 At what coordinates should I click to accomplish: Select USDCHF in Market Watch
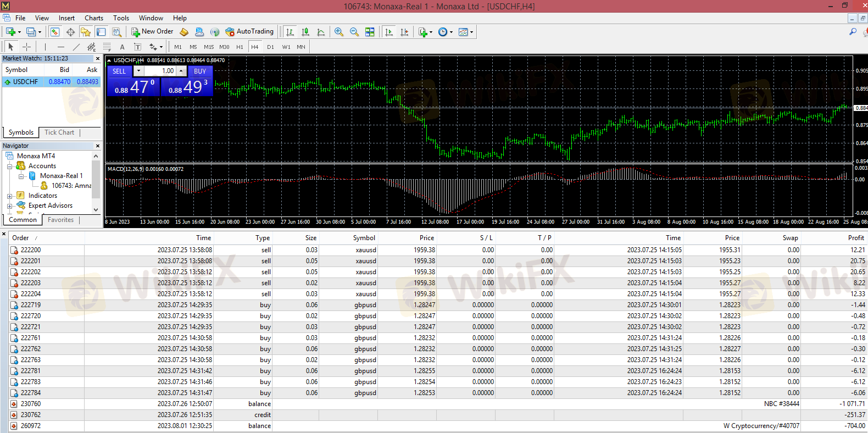point(51,82)
